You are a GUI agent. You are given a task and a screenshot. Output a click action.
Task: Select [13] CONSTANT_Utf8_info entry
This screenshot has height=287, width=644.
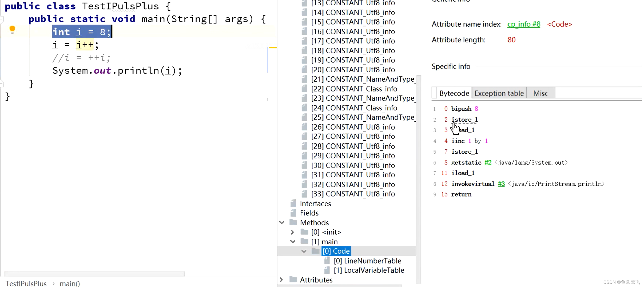(x=353, y=3)
